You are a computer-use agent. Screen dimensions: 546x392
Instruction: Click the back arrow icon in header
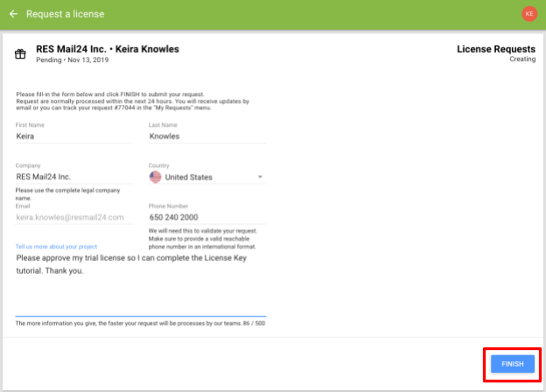coord(13,14)
